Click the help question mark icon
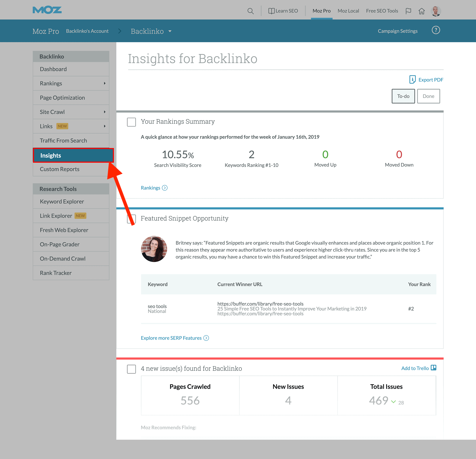The width and height of the screenshot is (476, 459). click(x=436, y=30)
